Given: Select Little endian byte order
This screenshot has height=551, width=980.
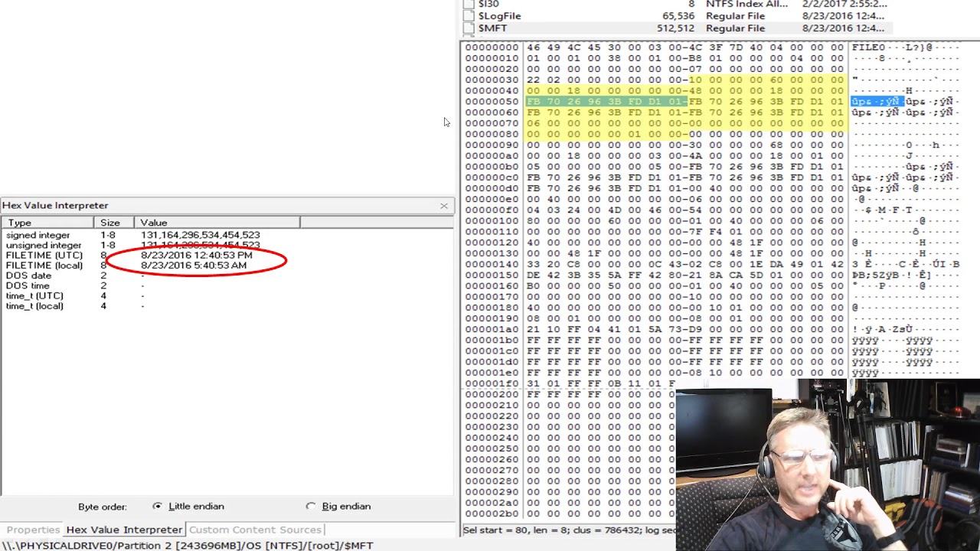Looking at the screenshot, I should pos(158,507).
